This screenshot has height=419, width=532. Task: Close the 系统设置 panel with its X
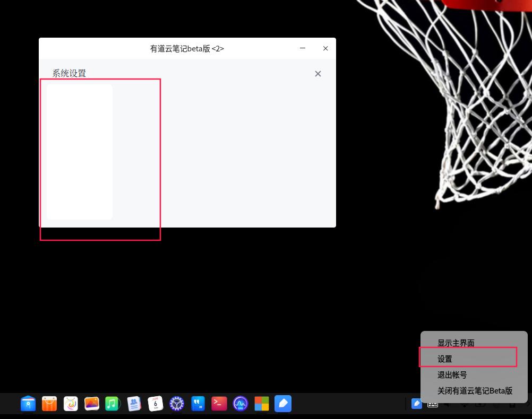pos(318,74)
